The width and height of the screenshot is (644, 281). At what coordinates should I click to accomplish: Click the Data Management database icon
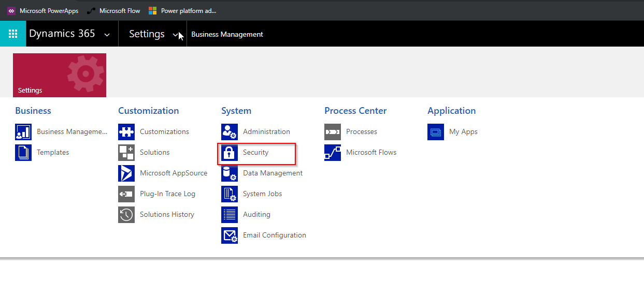(230, 173)
